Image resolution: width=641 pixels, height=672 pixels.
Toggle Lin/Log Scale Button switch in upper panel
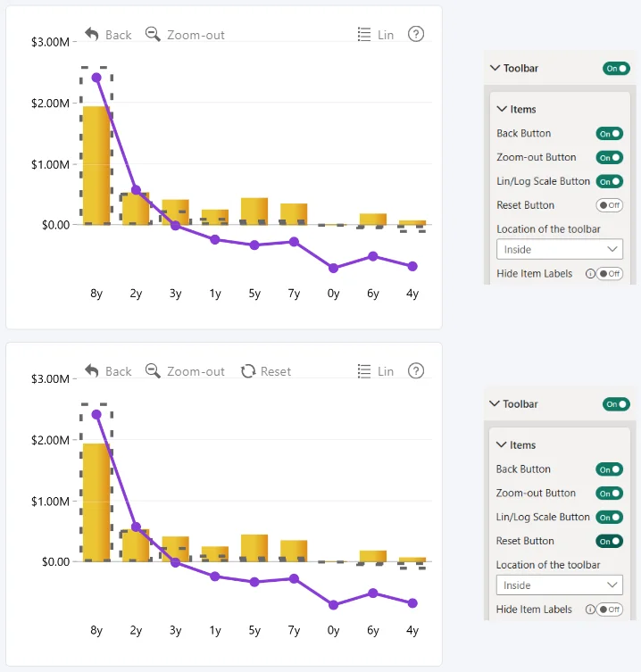pos(609,182)
